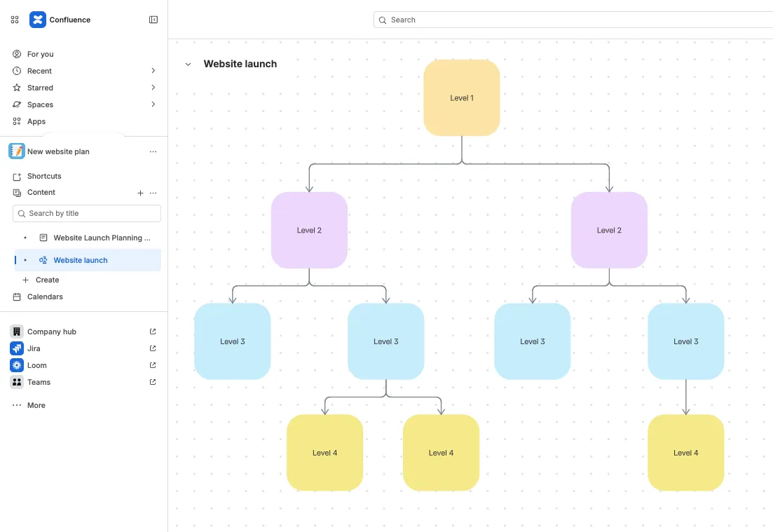This screenshot has height=532, width=773.
Task: Expand the Starred chevron
Action: 153,88
